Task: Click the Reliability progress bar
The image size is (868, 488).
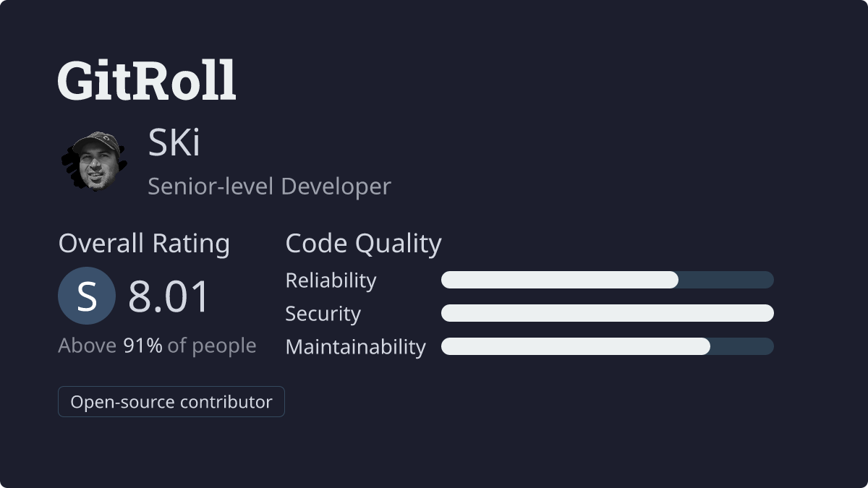Action: 608,280
